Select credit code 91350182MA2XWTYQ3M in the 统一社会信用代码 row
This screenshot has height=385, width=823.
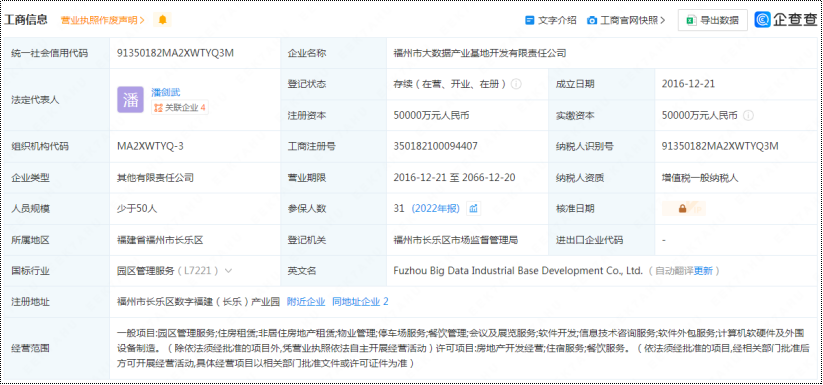coord(175,53)
